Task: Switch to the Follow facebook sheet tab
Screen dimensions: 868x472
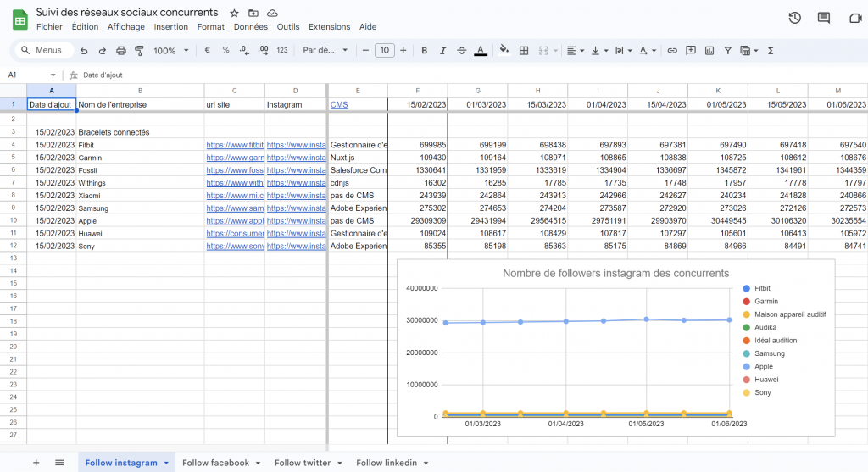Action: [x=215, y=463]
